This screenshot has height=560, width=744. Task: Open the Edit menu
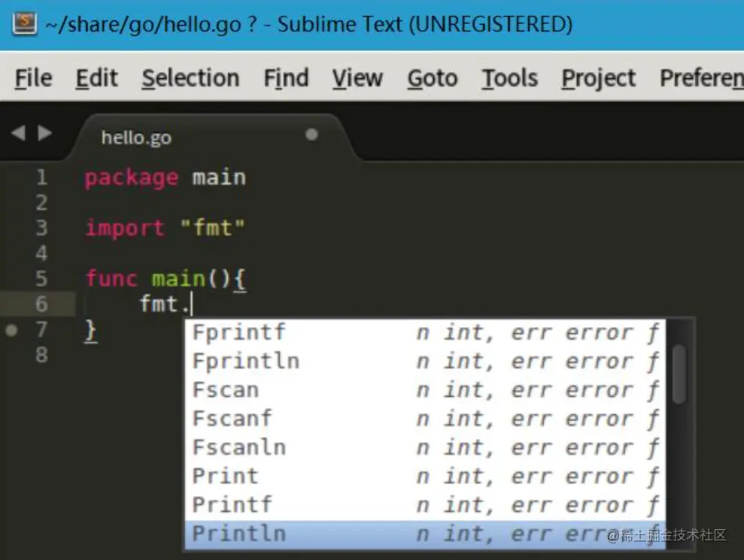96,78
